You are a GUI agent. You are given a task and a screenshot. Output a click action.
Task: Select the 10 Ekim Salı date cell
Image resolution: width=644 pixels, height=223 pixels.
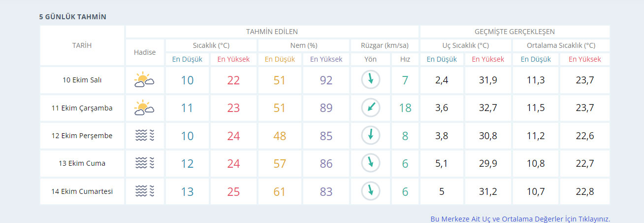point(82,80)
